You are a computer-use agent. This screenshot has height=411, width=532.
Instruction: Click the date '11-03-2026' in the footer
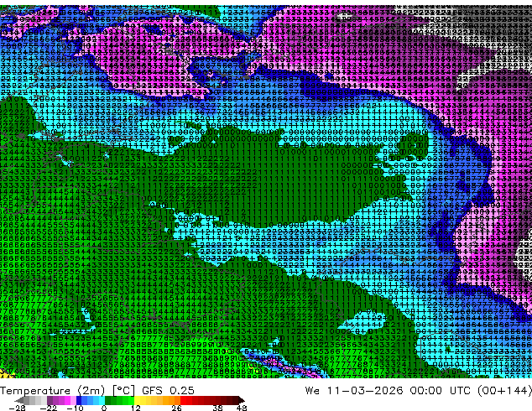(365, 391)
